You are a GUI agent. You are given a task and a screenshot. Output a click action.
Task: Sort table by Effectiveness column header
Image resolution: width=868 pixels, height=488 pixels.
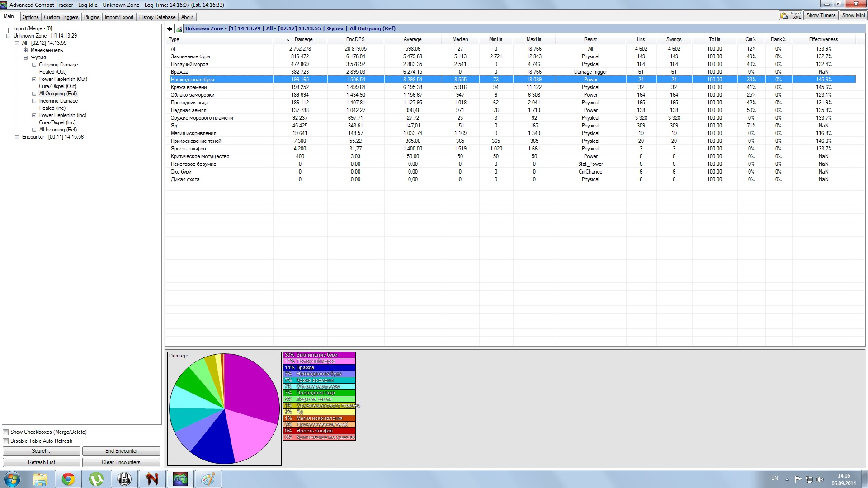coord(823,39)
